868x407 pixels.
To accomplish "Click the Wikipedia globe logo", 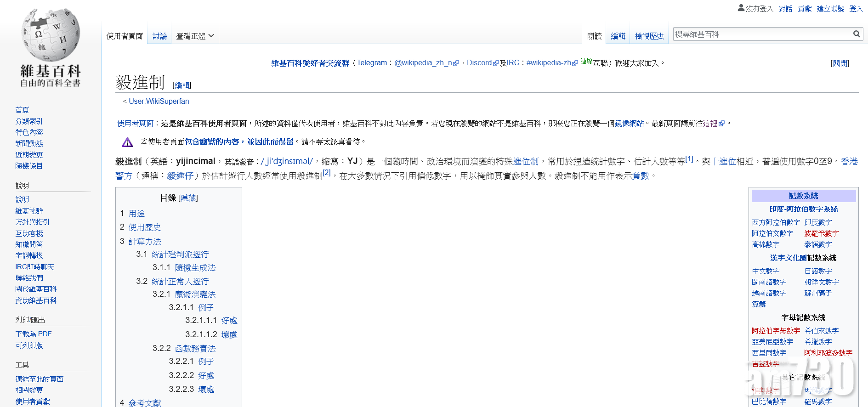I will coord(51,35).
